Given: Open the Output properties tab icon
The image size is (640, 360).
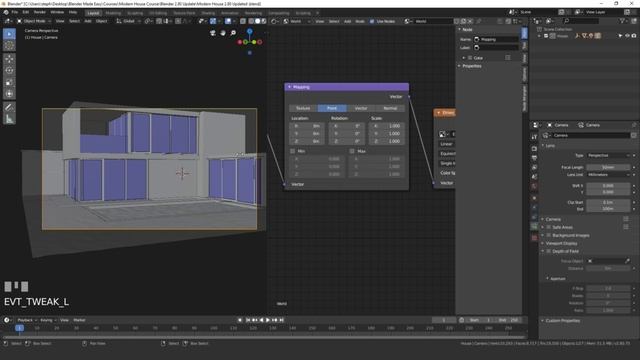Looking at the screenshot, I should coord(534,158).
